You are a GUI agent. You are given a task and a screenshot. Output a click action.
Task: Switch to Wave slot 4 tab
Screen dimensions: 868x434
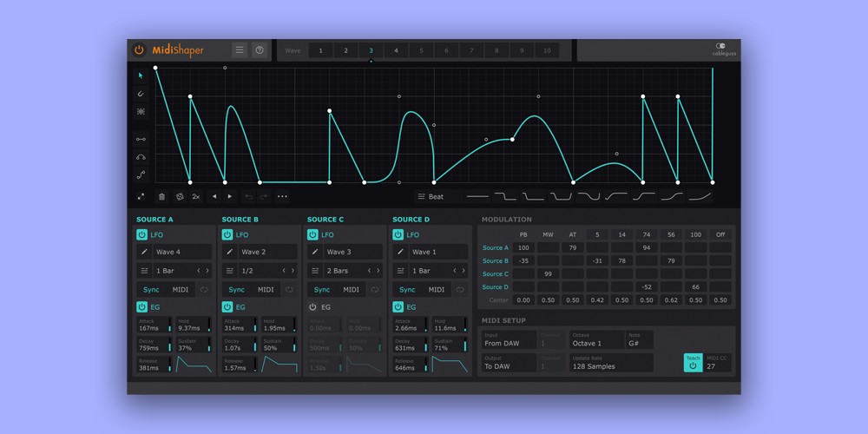pos(396,51)
